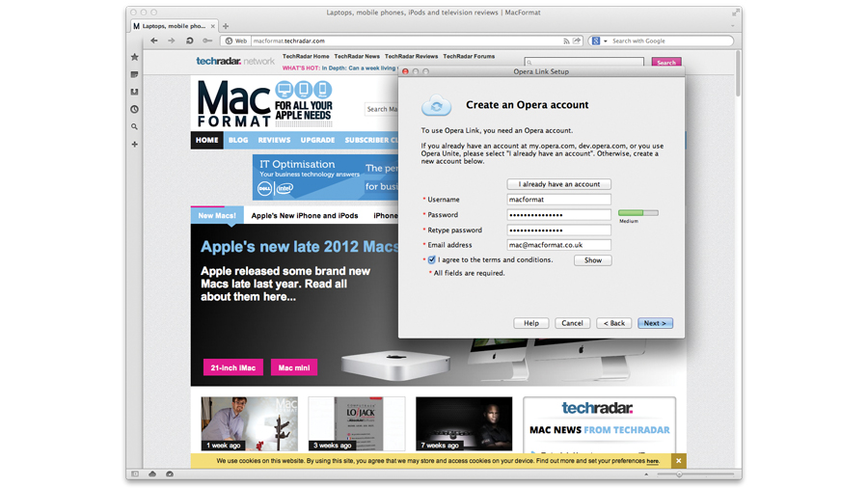Select the New Macs! feature tab
This screenshot has height=488, width=868.
[217, 215]
